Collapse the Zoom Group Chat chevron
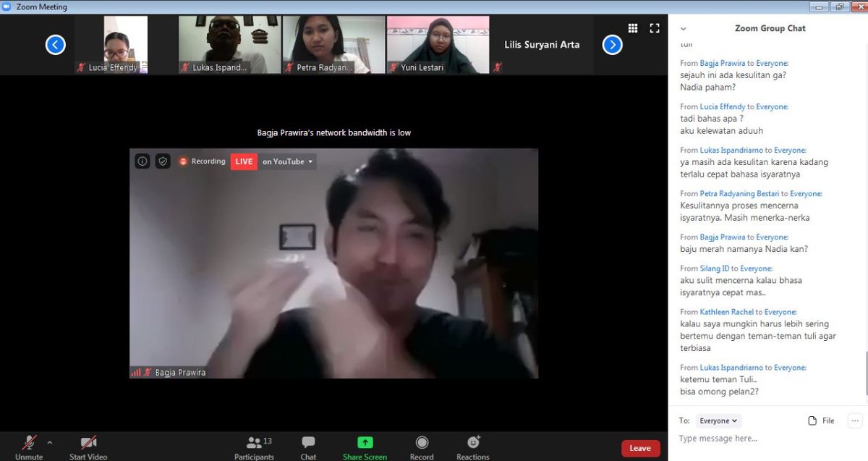868x461 pixels. click(684, 29)
